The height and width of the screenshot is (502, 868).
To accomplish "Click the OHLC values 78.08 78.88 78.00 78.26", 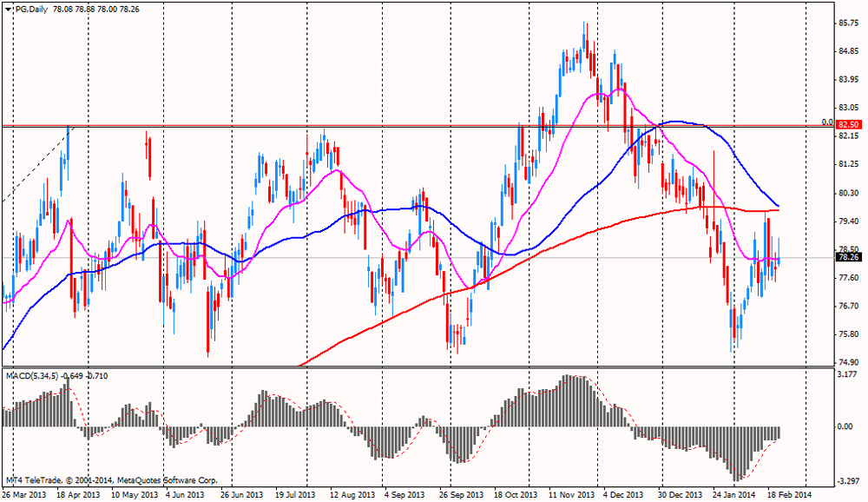I will 96,10.
